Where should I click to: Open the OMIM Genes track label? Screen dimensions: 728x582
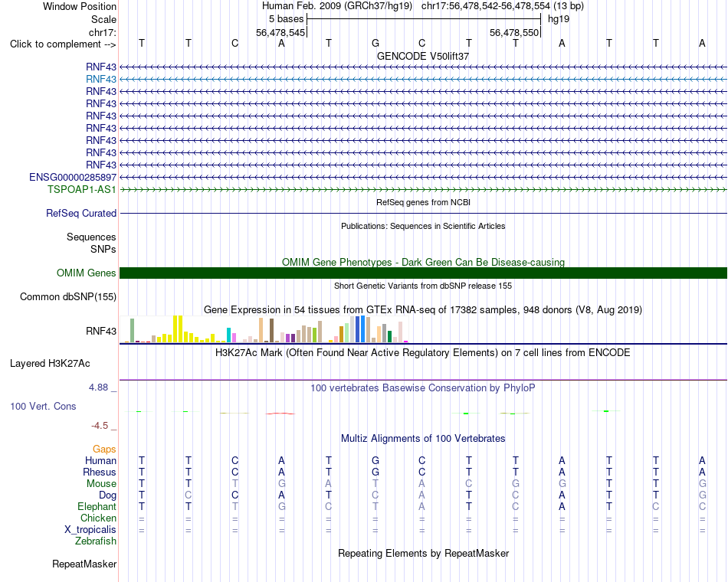(86, 273)
